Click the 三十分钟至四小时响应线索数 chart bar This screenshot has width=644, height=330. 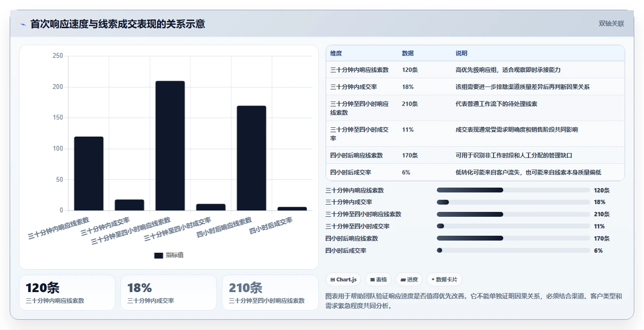170,146
